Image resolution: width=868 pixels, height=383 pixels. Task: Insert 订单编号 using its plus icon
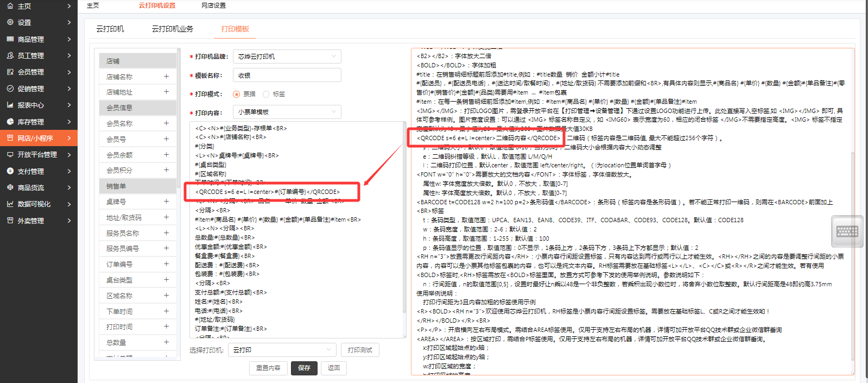pos(166,264)
